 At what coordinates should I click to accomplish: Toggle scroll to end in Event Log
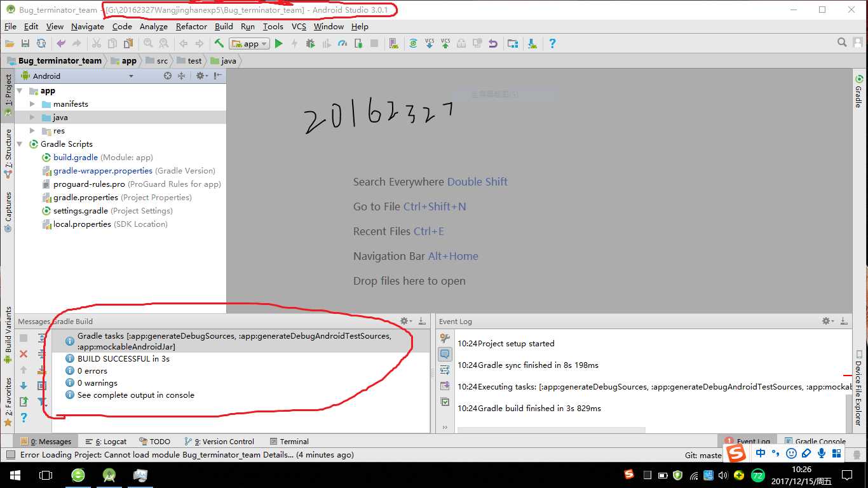click(x=445, y=386)
